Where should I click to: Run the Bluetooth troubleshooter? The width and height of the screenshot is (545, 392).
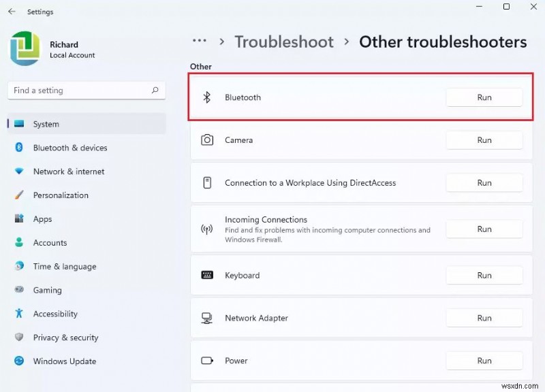[x=484, y=97]
